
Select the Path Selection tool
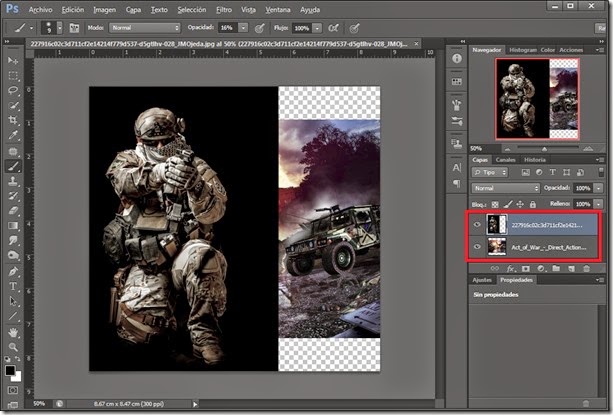coord(13,301)
